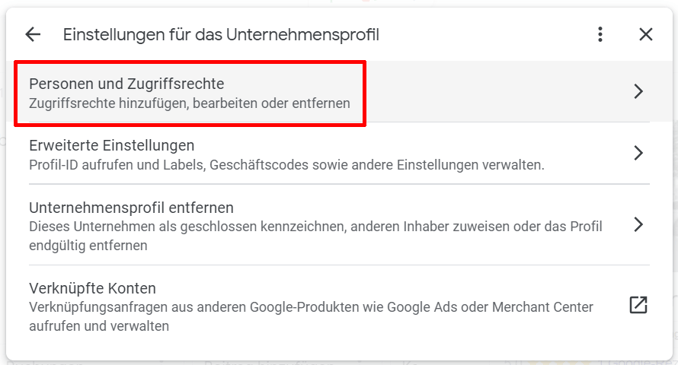Click 'Zugriffsrechte hinzufügen, bearbeiten oder entfernen' description
678x365 pixels.
pyautogui.click(x=189, y=103)
